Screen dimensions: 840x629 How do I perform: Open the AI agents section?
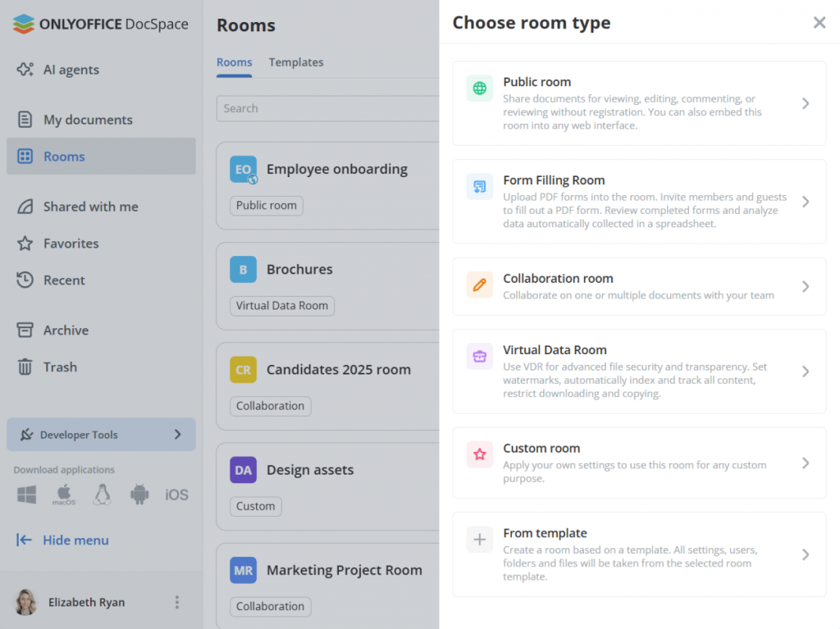coord(71,70)
